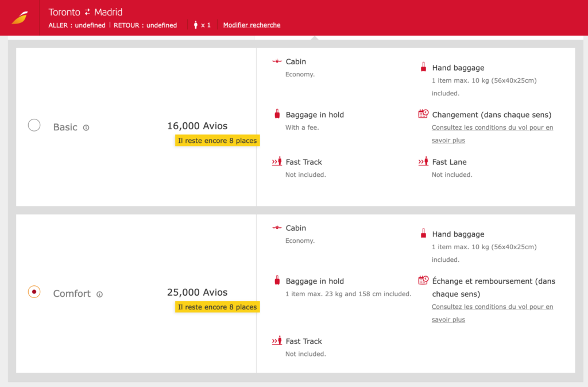Image resolution: width=588 pixels, height=387 pixels.
Task: Click the Changement calendar icon in Basic fare
Action: [423, 114]
